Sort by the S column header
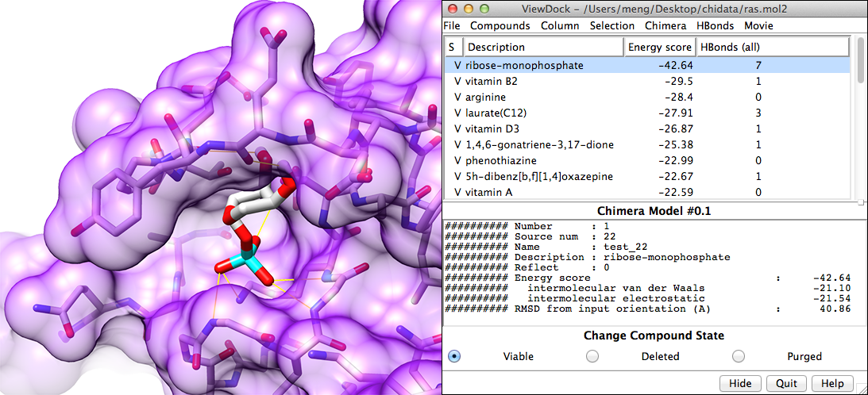Screen dimensions: 868x395 [x=453, y=47]
